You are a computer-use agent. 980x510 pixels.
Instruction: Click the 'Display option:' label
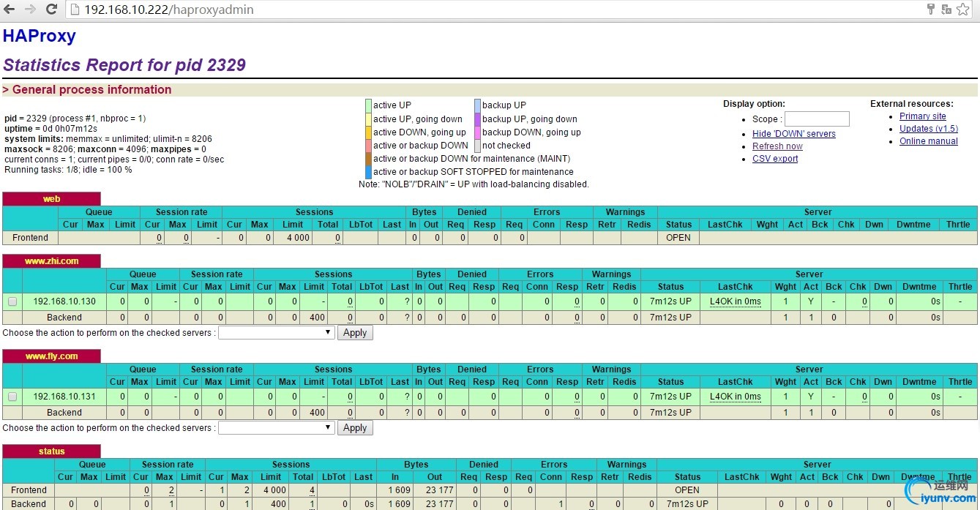(x=754, y=104)
